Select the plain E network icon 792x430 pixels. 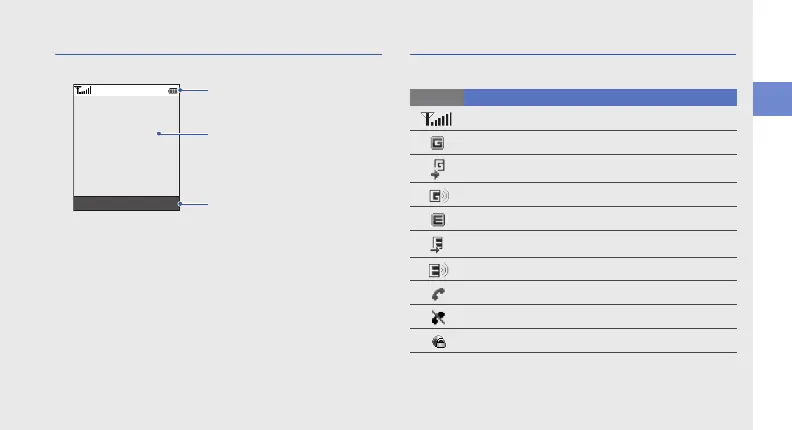pos(437,220)
